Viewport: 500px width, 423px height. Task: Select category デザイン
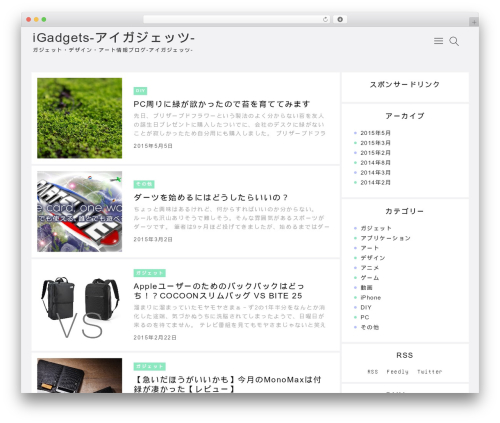[373, 258]
